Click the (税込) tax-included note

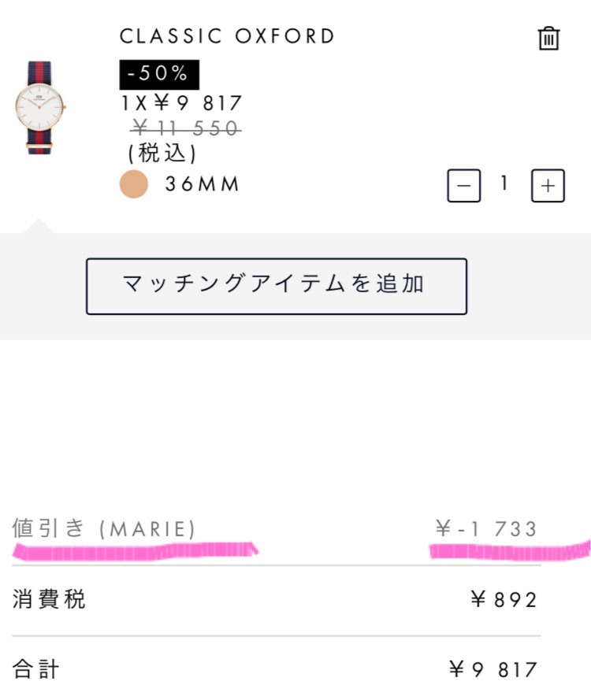point(162,152)
